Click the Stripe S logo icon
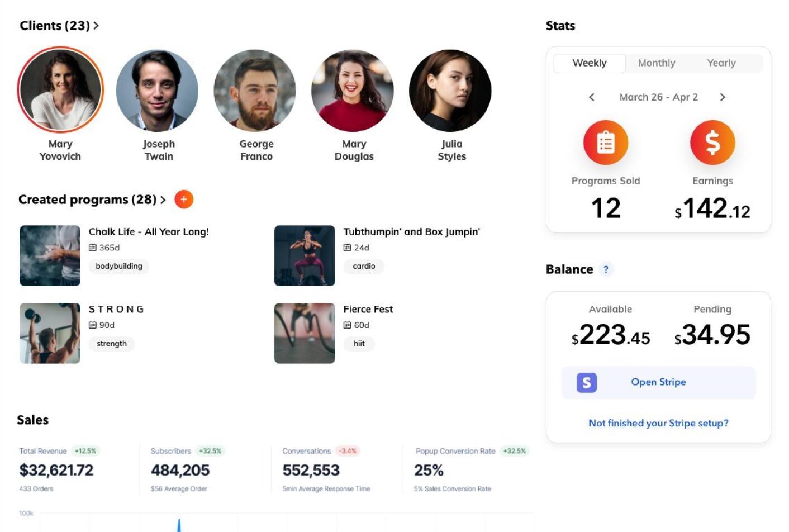Image resolution: width=789 pixels, height=532 pixels. pos(587,383)
